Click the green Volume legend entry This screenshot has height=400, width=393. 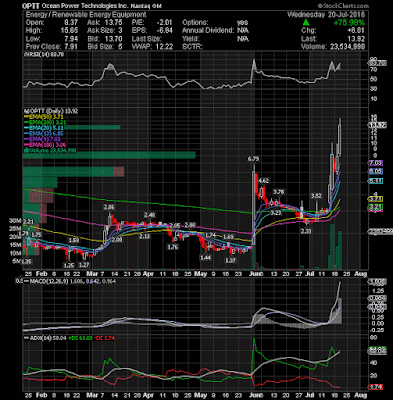tap(50, 150)
